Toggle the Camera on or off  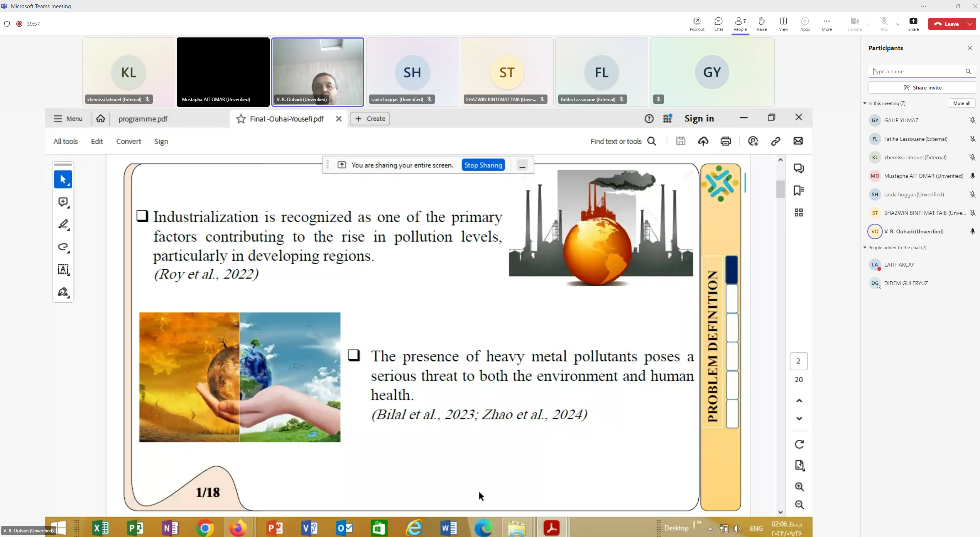click(x=855, y=24)
